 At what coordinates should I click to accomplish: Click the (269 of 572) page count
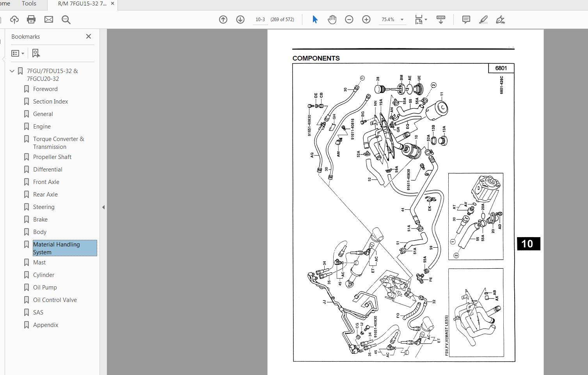[x=282, y=20]
